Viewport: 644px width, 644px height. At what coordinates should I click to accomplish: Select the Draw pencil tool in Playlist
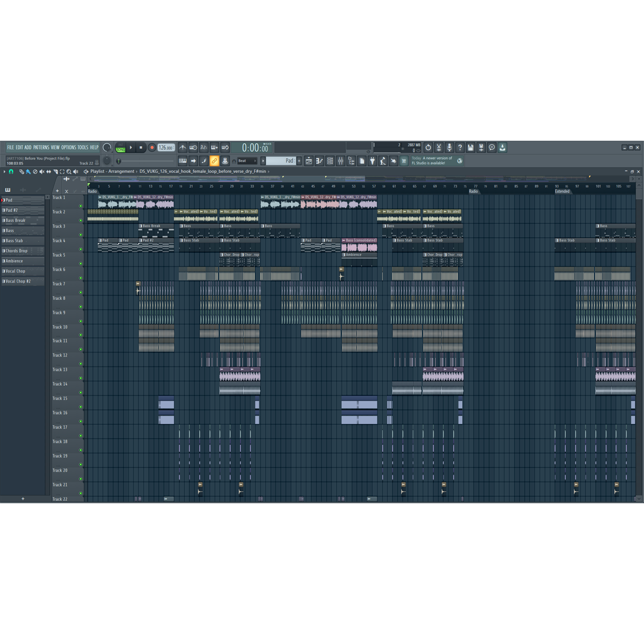coord(21,172)
